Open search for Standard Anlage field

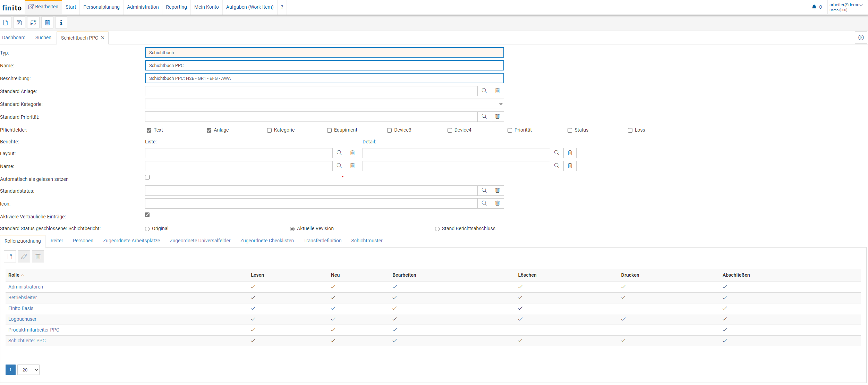tap(484, 91)
